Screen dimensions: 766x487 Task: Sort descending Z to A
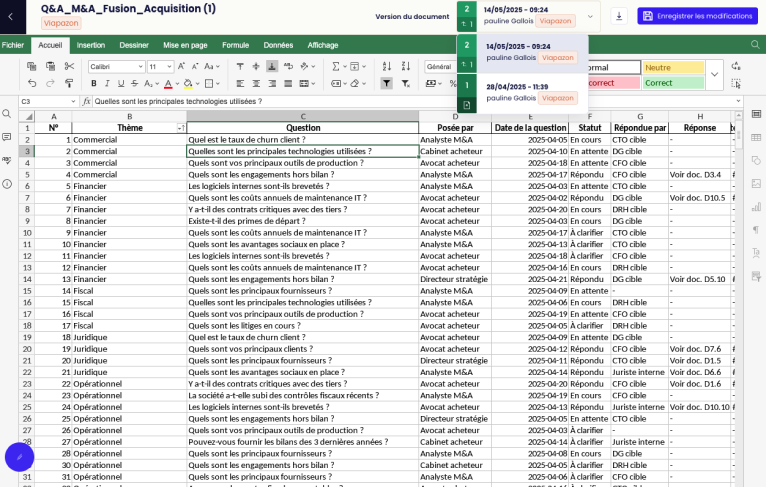[406, 66]
